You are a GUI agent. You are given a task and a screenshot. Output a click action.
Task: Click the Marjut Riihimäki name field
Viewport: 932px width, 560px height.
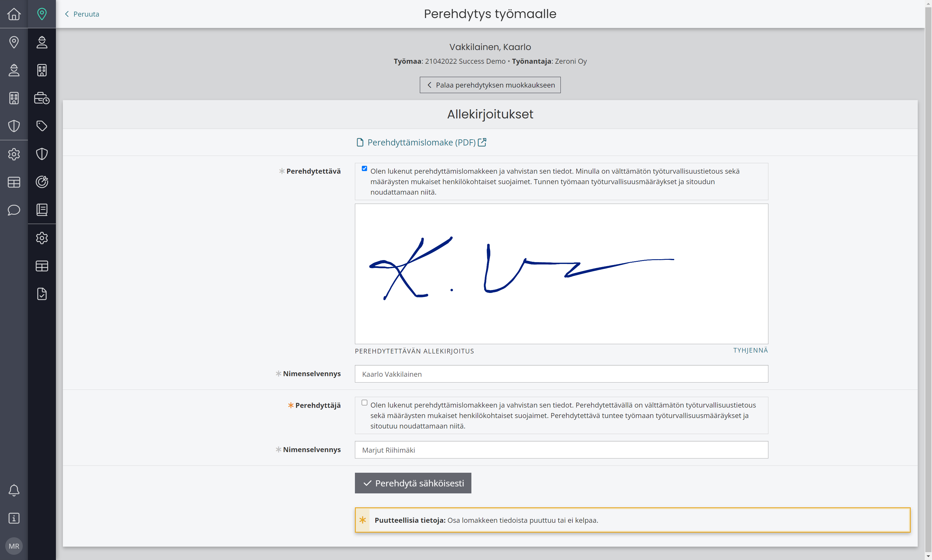[562, 450]
